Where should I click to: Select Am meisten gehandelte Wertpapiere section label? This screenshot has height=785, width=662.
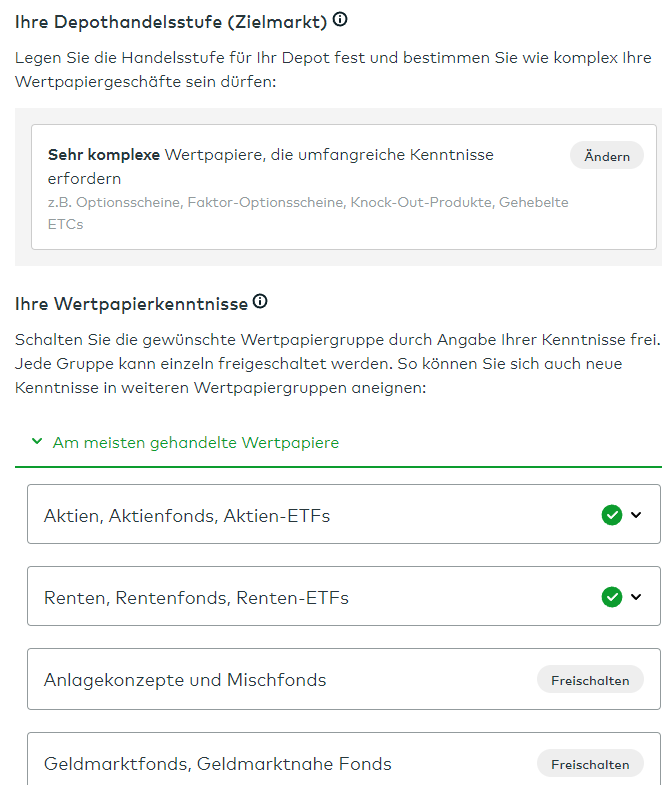pyautogui.click(x=196, y=442)
